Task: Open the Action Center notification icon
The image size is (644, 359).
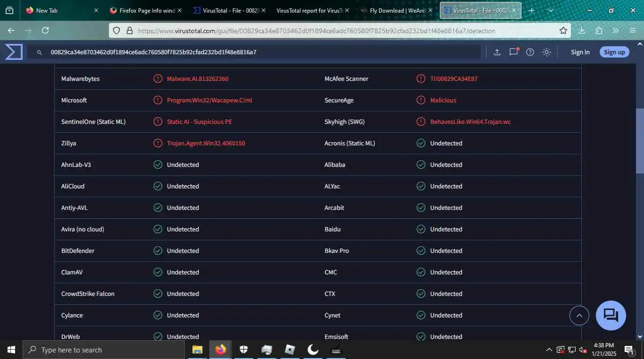Action: (629, 350)
